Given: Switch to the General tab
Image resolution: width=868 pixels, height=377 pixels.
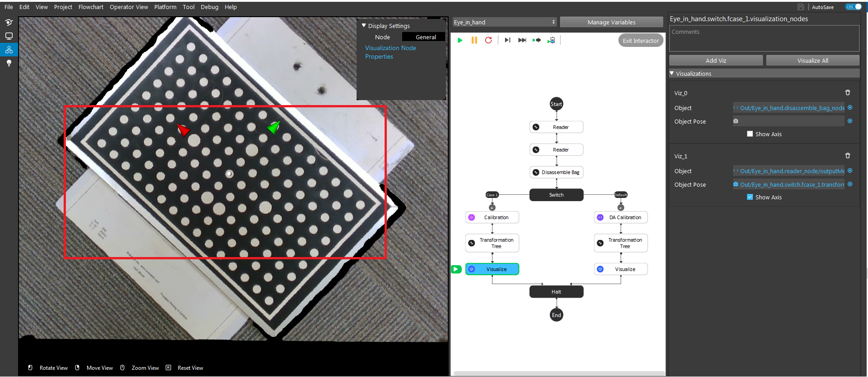Looking at the screenshot, I should pyautogui.click(x=426, y=37).
